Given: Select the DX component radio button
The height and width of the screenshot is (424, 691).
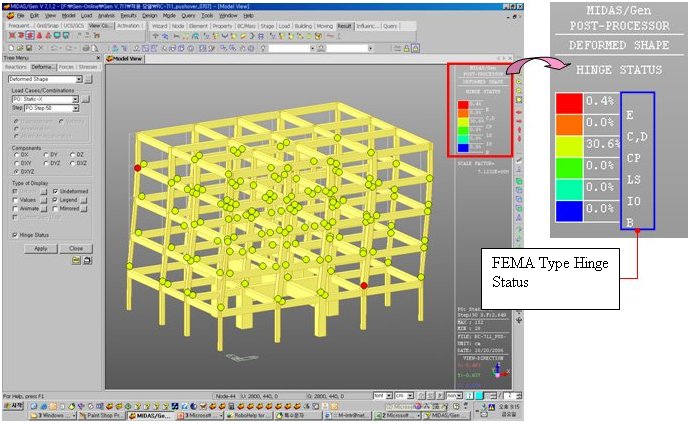Looking at the screenshot, I should click(x=17, y=155).
